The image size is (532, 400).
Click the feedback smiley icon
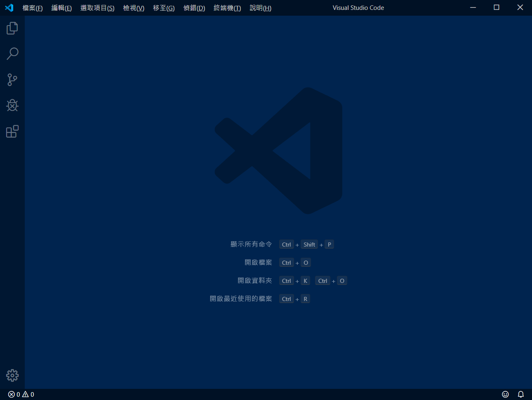tap(505, 394)
